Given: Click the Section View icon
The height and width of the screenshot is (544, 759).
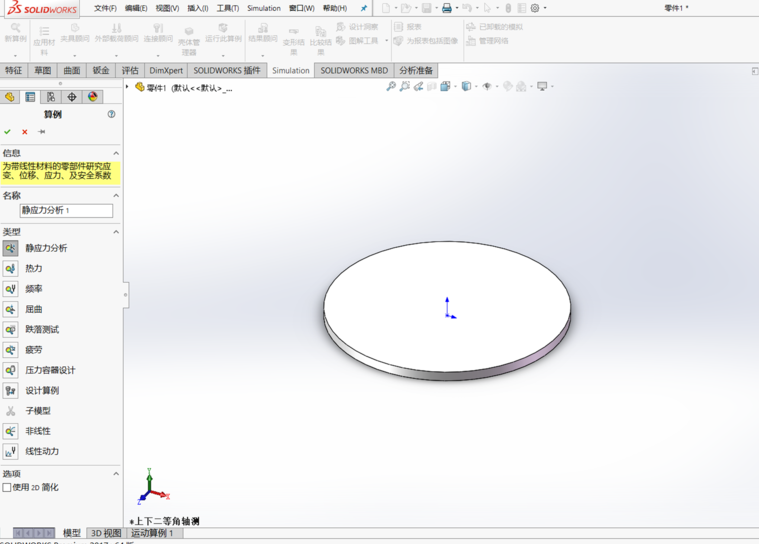Looking at the screenshot, I should pos(431,86).
